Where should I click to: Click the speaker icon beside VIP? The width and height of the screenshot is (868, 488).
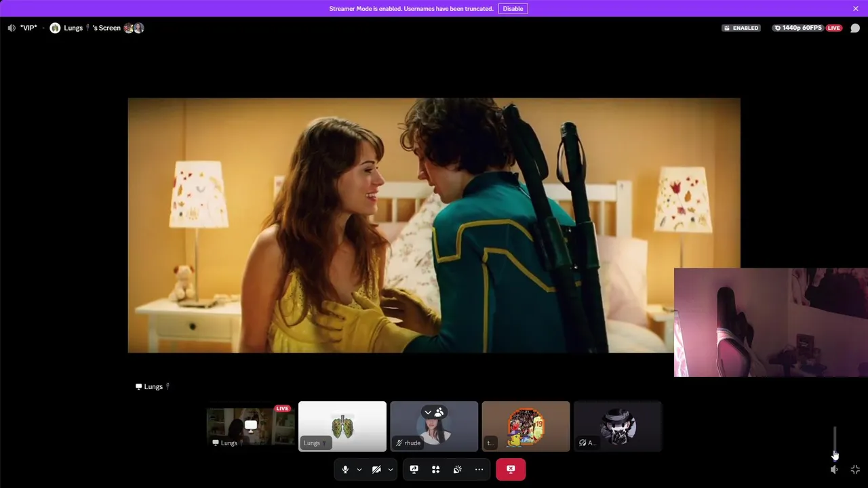coord(12,28)
